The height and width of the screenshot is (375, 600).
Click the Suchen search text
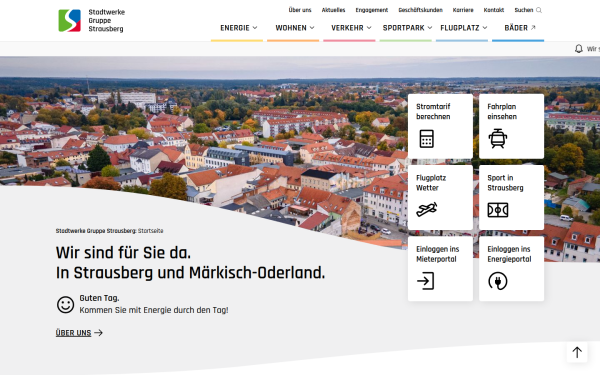click(523, 10)
